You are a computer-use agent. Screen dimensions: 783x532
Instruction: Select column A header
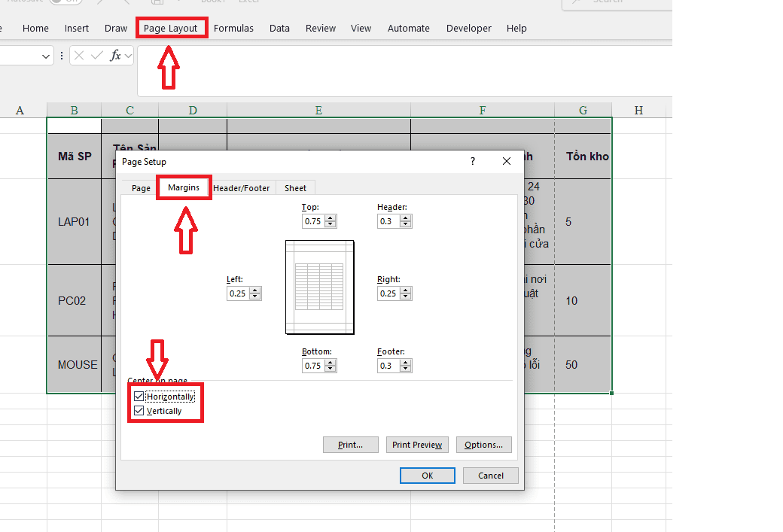pyautogui.click(x=20, y=111)
